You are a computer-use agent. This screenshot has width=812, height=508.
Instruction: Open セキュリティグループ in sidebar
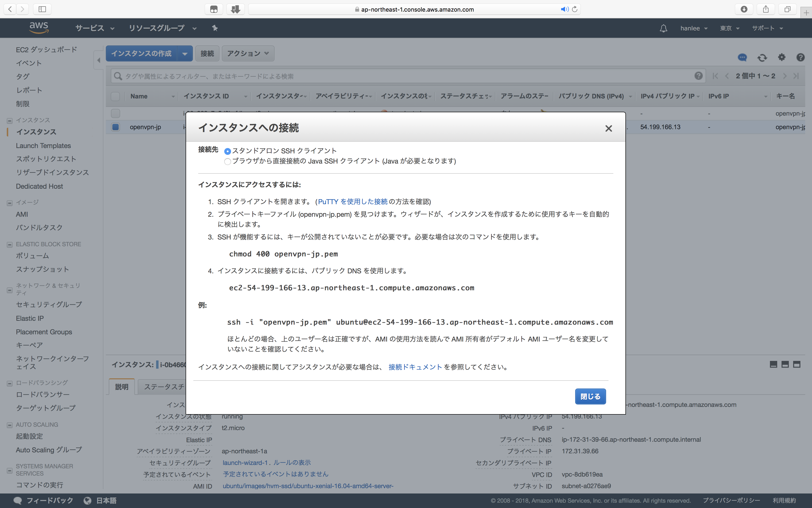pos(49,304)
